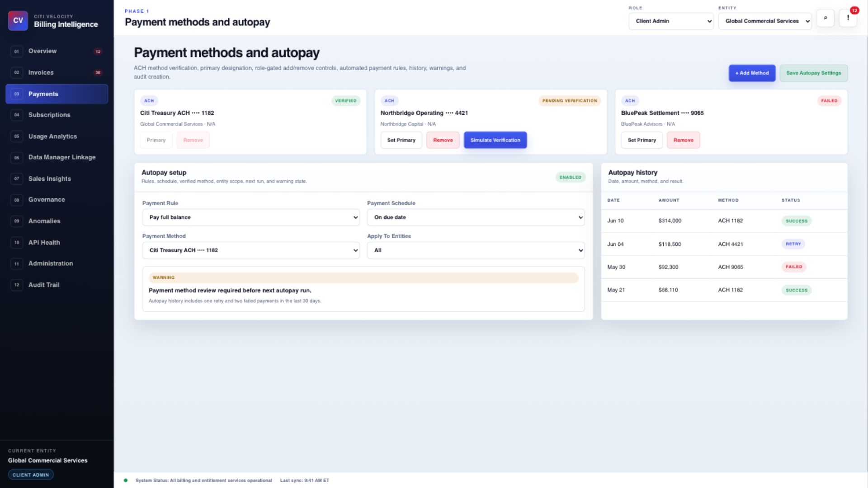Click the 05 badge beside Usage Analytics
868x488 pixels.
click(17, 136)
